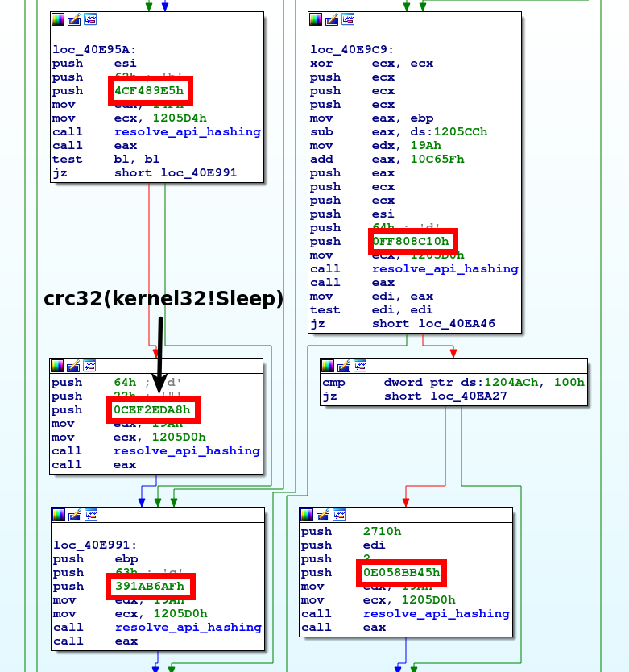Select 'push 64h' in 0CEF2EDA8h block
629x672 pixels.
click(94, 383)
